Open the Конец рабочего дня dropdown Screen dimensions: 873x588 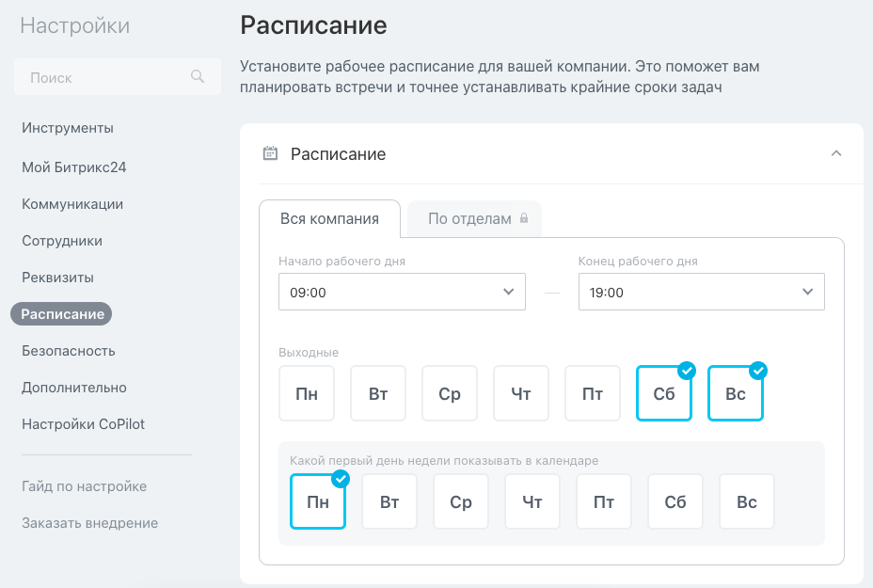click(702, 292)
